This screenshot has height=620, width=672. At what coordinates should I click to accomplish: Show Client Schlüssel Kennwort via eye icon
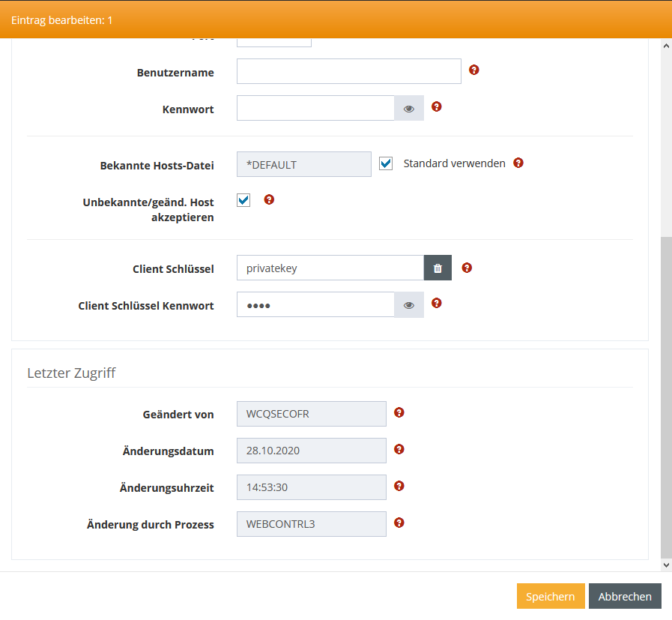pos(409,305)
